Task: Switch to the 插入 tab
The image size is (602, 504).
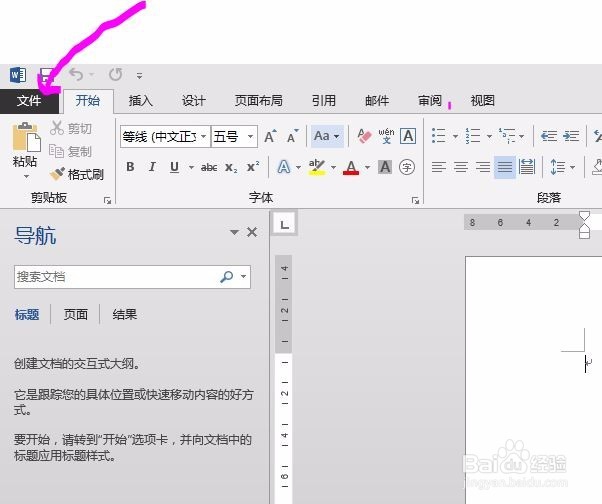Action: click(141, 101)
